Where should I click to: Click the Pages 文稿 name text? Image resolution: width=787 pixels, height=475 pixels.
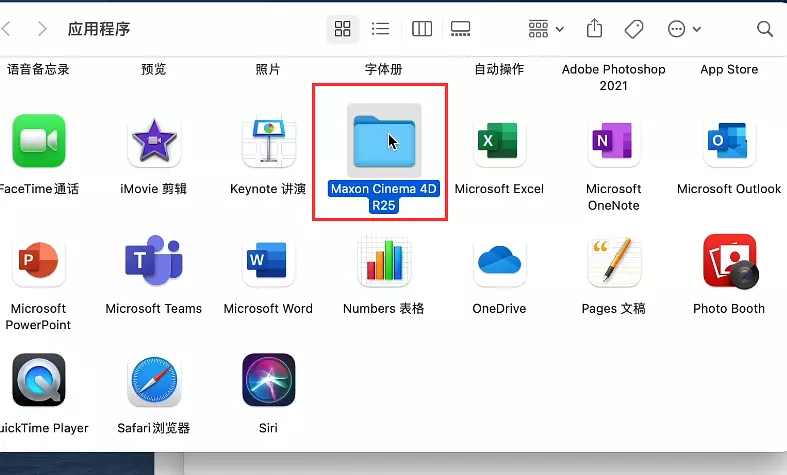tap(613, 308)
